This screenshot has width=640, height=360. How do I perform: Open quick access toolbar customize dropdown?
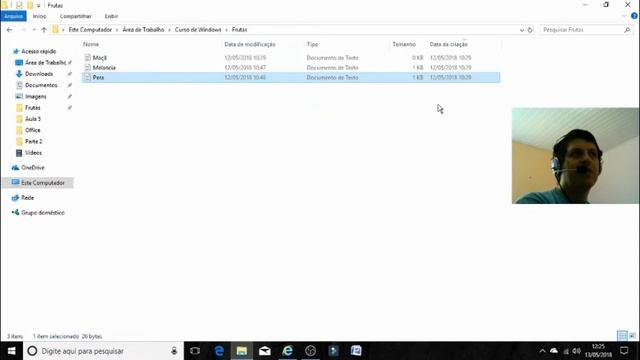click(39, 5)
